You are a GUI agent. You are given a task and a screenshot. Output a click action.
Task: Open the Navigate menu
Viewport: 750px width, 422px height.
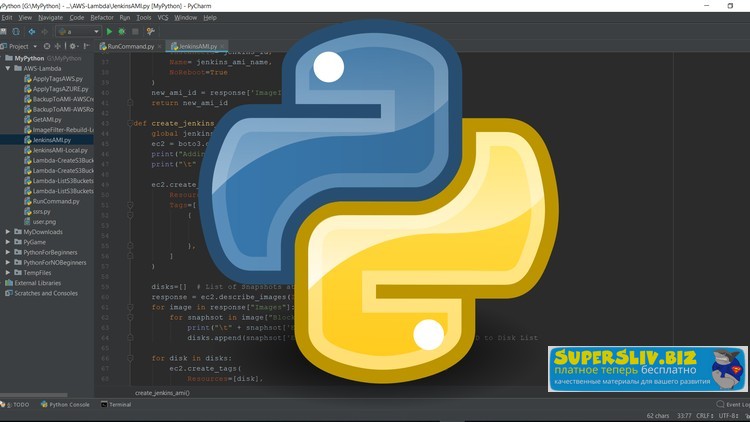50,18
